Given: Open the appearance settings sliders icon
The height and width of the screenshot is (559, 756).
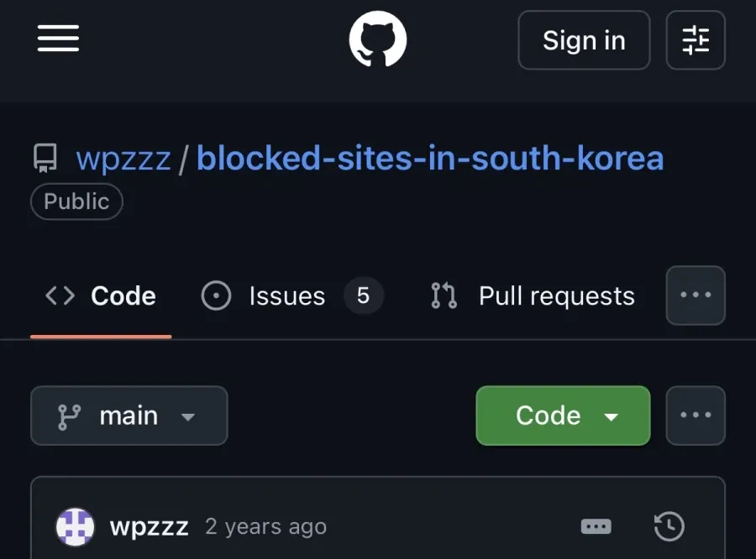Looking at the screenshot, I should click(x=696, y=40).
